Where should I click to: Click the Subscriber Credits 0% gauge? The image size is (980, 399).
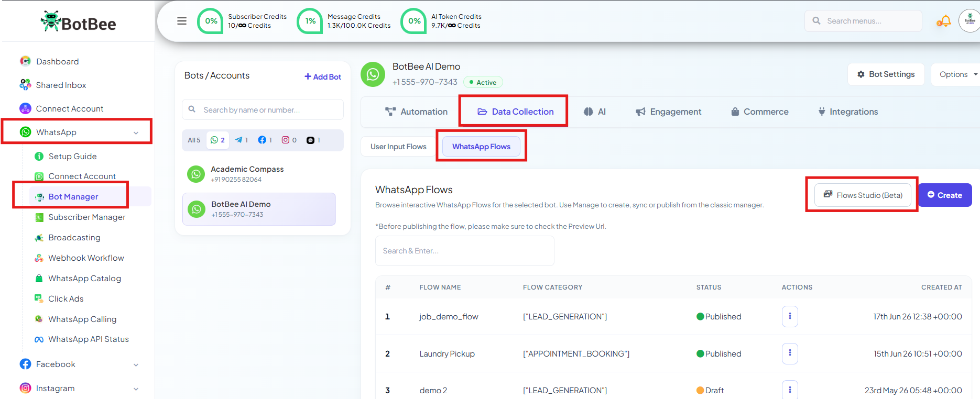click(x=211, y=21)
